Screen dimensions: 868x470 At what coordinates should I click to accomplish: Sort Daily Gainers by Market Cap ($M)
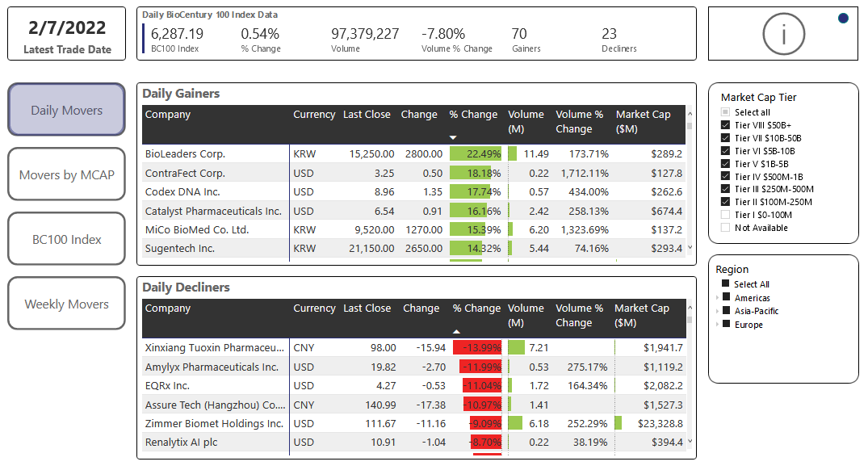pos(643,121)
